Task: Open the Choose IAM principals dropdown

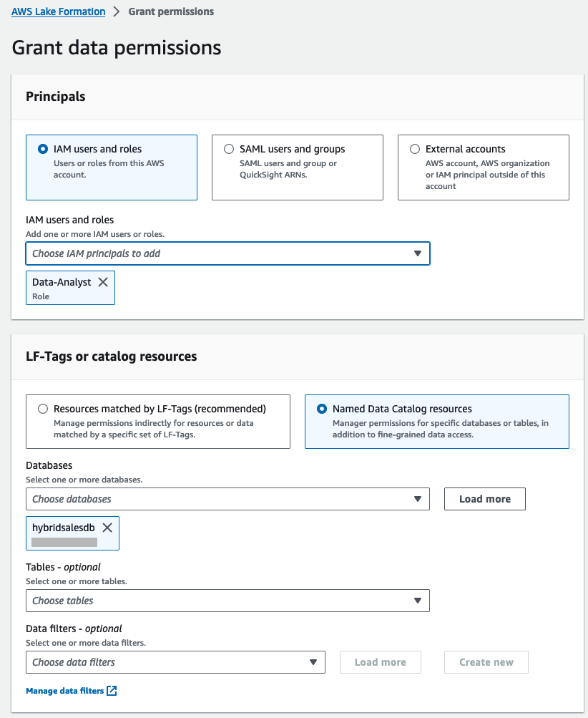Action: pyautogui.click(x=215, y=253)
